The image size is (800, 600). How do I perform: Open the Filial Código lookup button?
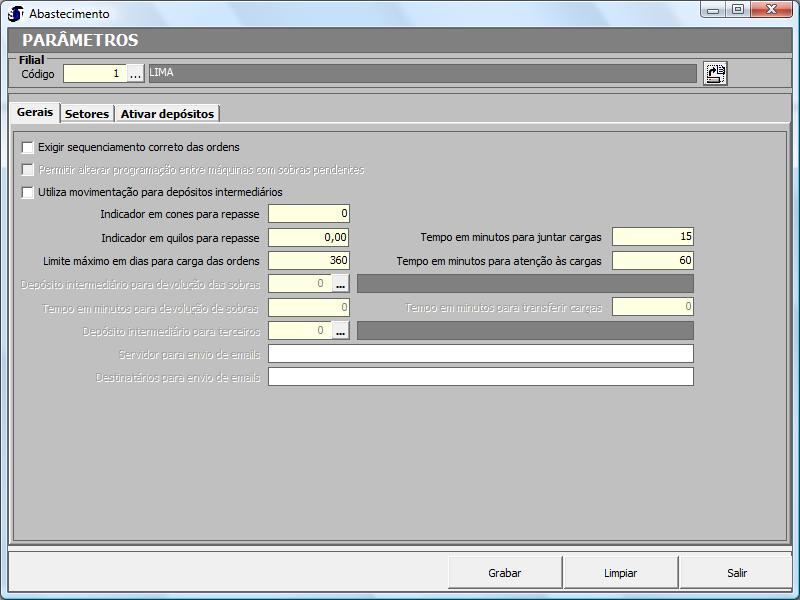pos(136,73)
